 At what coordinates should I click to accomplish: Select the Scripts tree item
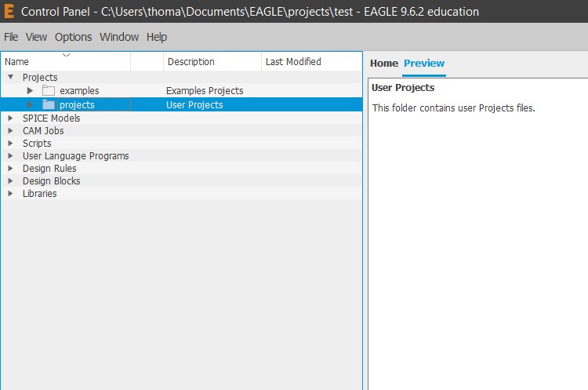(37, 144)
